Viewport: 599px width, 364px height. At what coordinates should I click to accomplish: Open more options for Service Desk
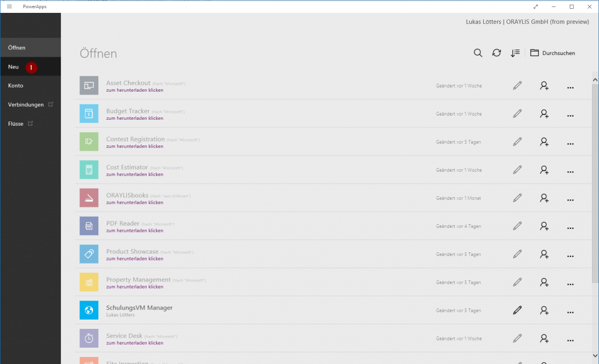570,341
